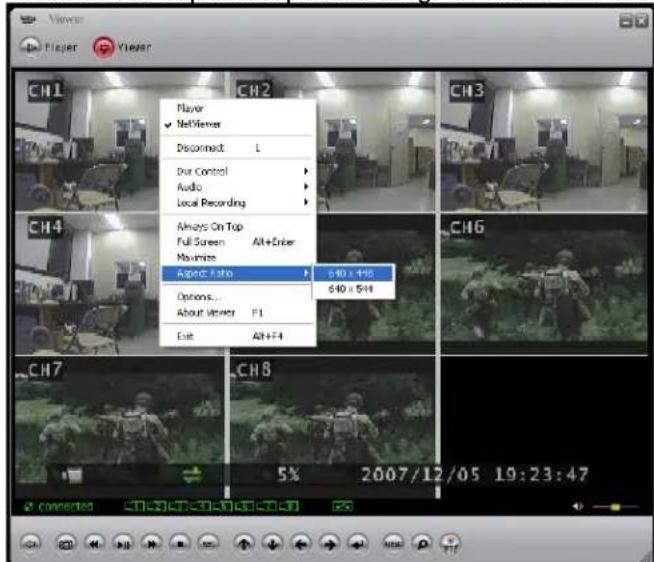Adjust the volume slider at bottom right
Screen dimensions: 654x562
[x=616, y=508]
